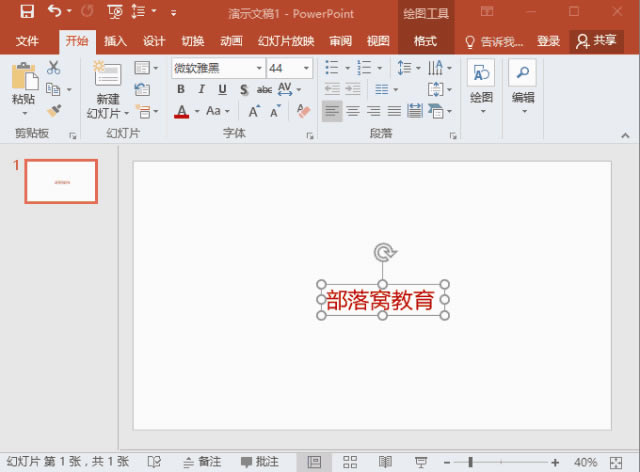Switch to the 设计 tab
Viewport: 640px width, 472px height.
154,41
